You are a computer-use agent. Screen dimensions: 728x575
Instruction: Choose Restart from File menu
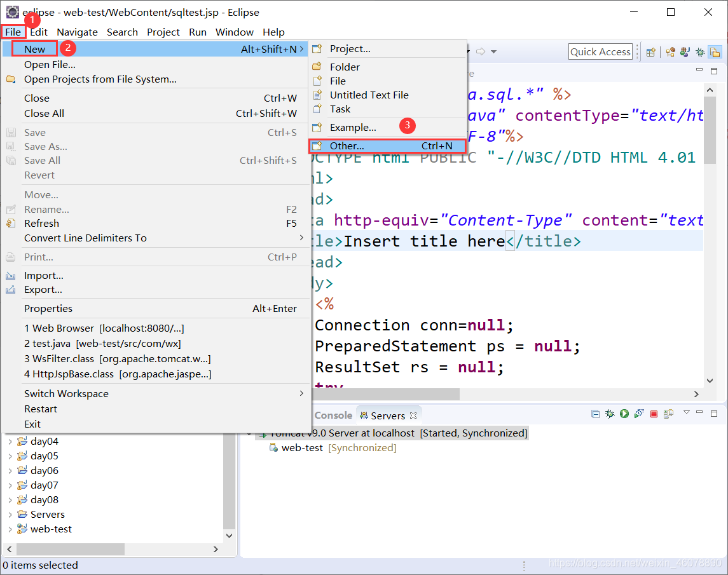(x=156, y=409)
